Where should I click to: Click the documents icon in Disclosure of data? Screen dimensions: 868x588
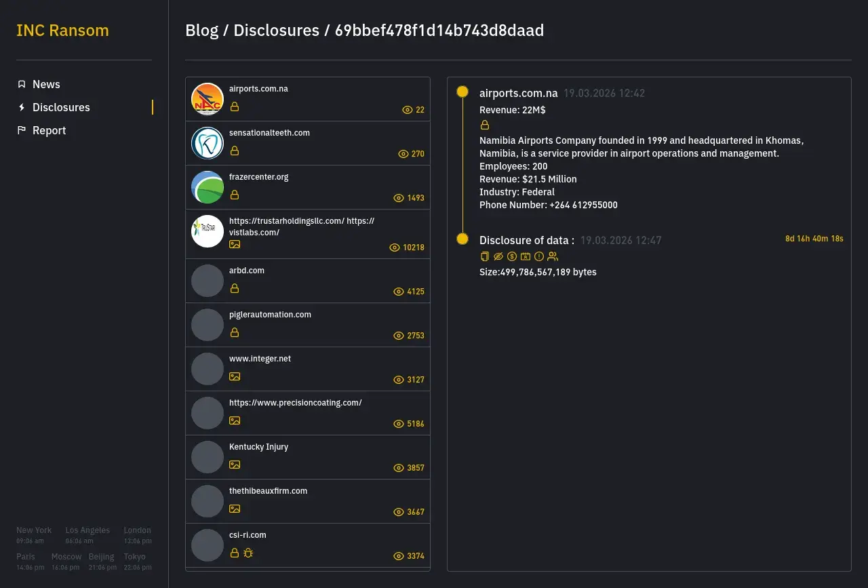pyautogui.click(x=484, y=256)
